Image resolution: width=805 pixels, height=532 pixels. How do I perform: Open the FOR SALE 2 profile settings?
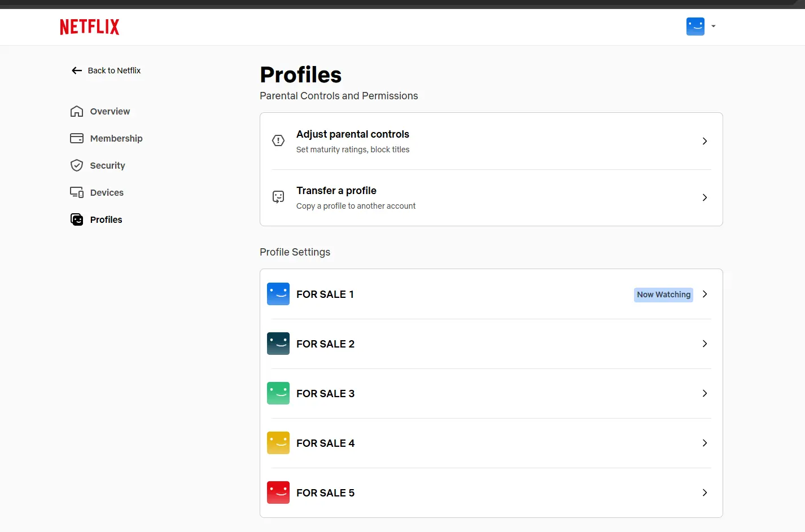pyautogui.click(x=491, y=344)
